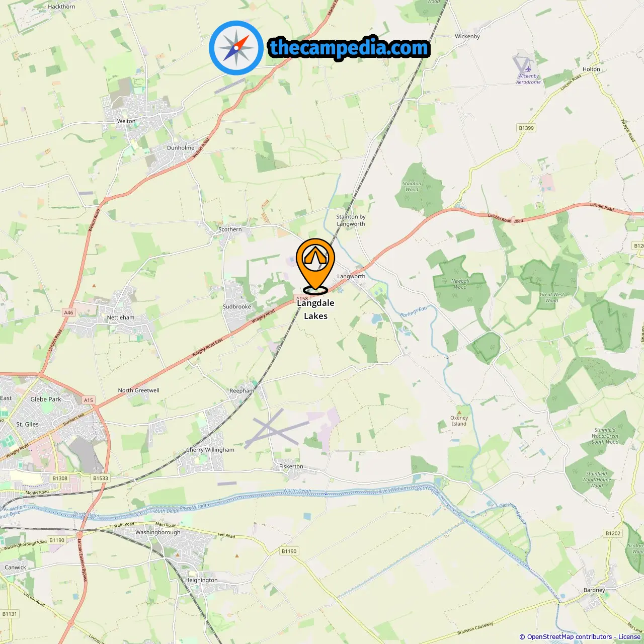The width and height of the screenshot is (644, 644).
Task: Select the Bardney village label
Action: tap(594, 590)
